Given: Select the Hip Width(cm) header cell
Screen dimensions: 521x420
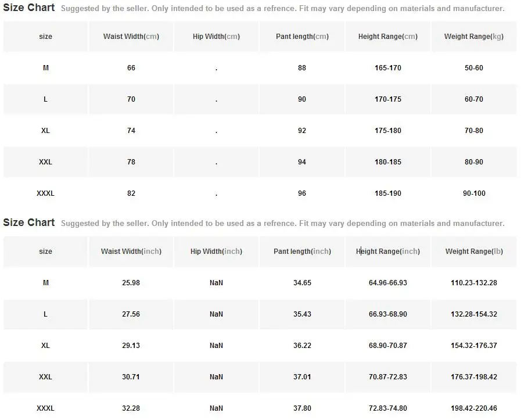Looking at the screenshot, I should tap(216, 37).
